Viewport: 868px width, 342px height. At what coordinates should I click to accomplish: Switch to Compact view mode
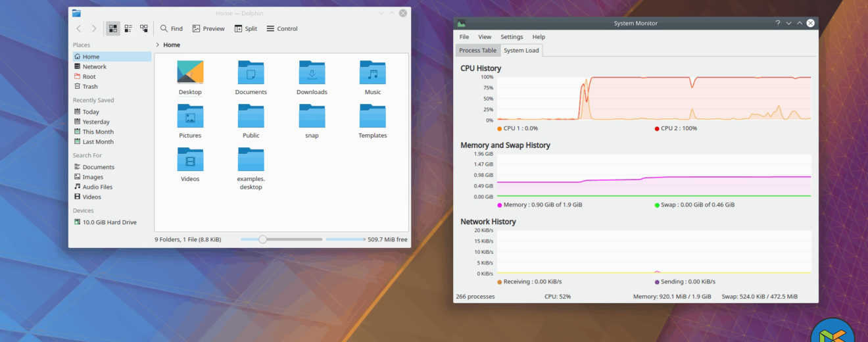[128, 29]
